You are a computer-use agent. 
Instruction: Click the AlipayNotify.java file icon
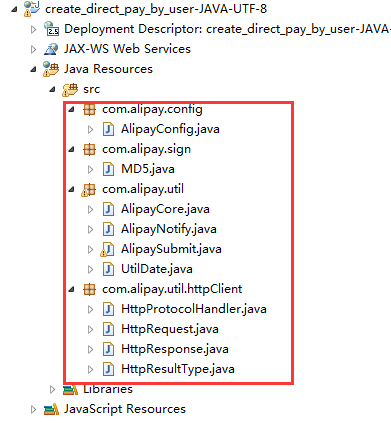[x=108, y=229]
